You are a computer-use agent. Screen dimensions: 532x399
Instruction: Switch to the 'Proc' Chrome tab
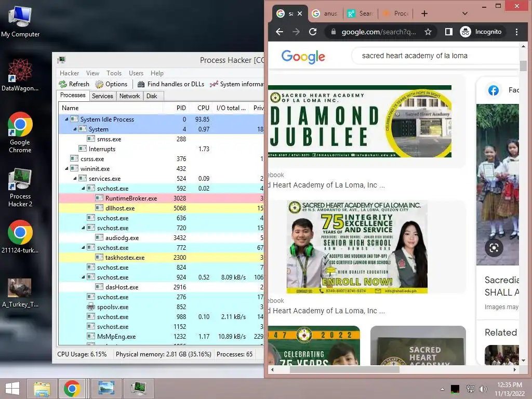tap(395, 14)
